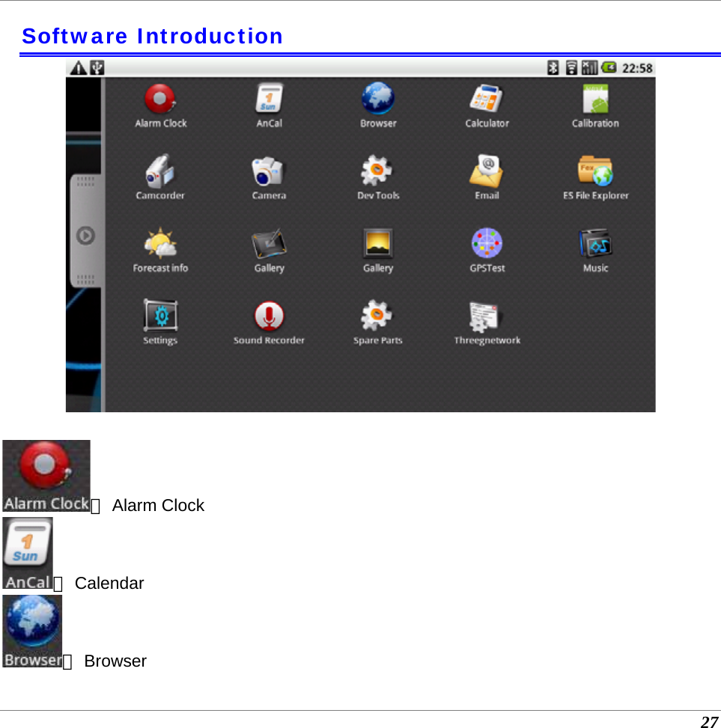721x728 pixels.
Task: Open Dev Tools
Action: point(377,171)
